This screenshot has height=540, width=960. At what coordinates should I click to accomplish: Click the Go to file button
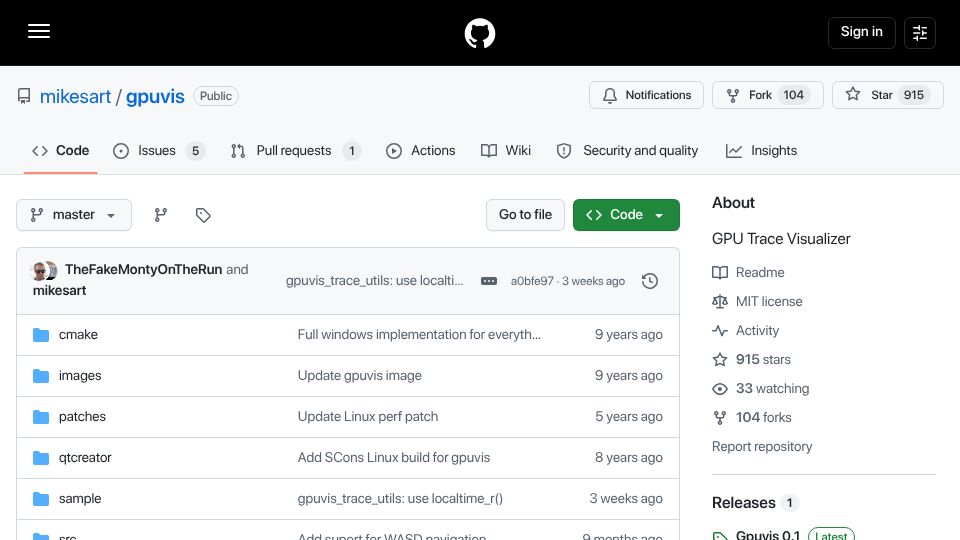click(525, 215)
